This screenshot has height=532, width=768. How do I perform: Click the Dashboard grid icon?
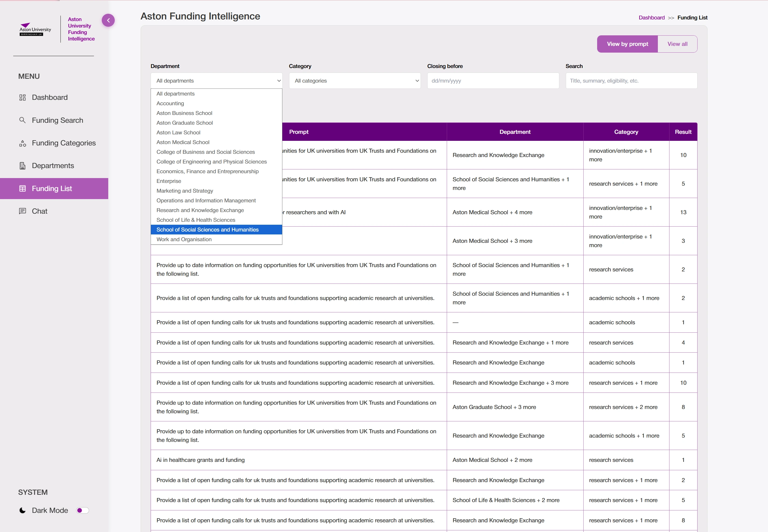(22, 97)
